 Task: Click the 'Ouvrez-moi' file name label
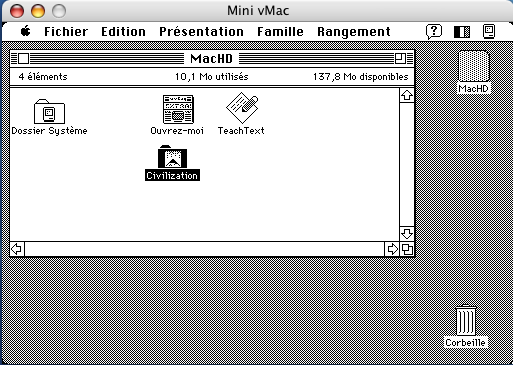point(177,131)
